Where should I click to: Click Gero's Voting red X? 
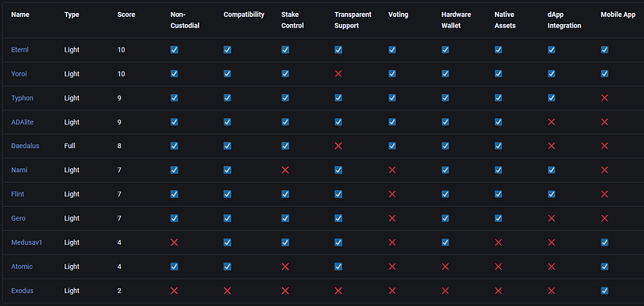tap(392, 218)
